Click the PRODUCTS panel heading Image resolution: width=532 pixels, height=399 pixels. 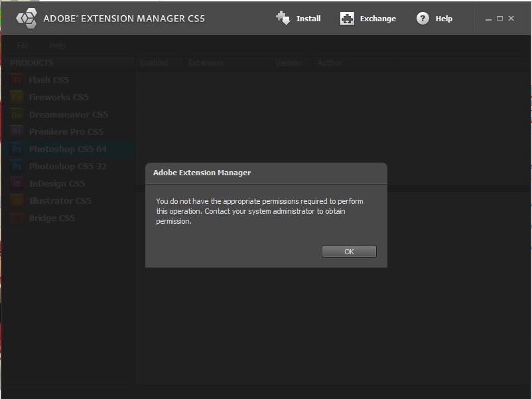click(x=32, y=63)
